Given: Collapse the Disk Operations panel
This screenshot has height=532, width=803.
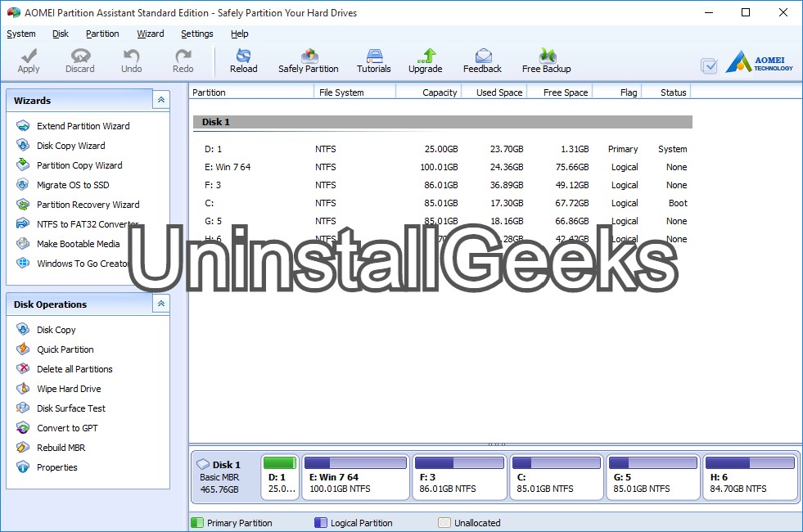Looking at the screenshot, I should [160, 304].
